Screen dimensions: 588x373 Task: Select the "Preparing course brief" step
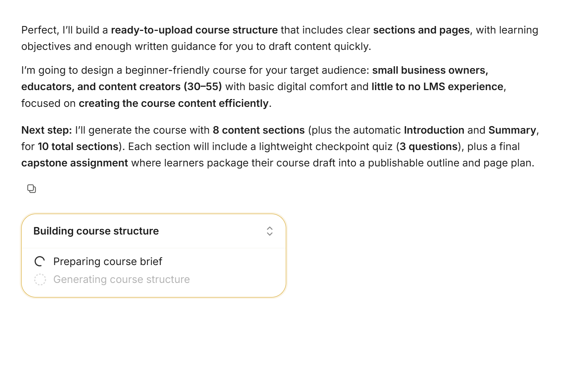click(x=108, y=262)
